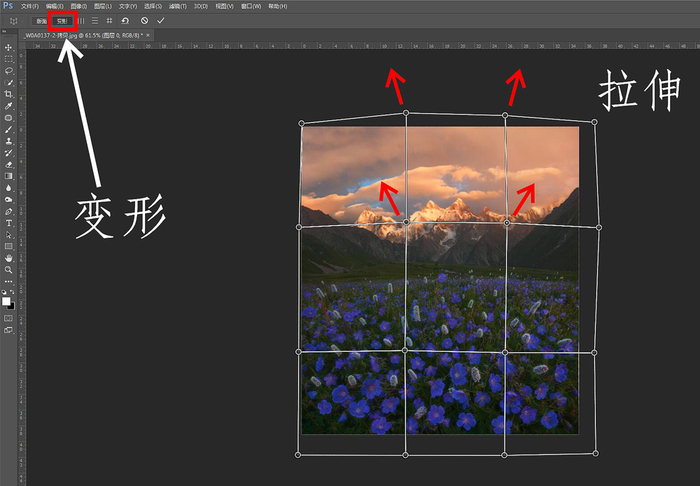
Task: Click the warp grid point on mountain peak
Action: click(406, 222)
